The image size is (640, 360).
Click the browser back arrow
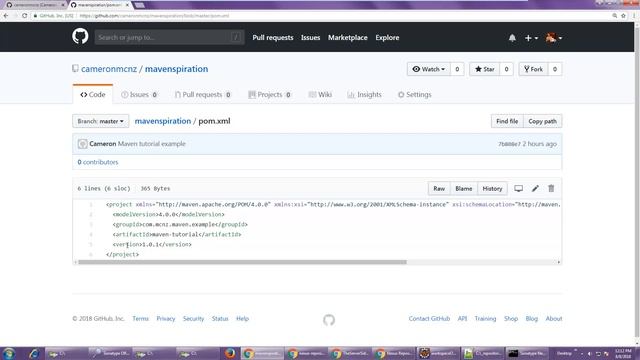[6, 16]
